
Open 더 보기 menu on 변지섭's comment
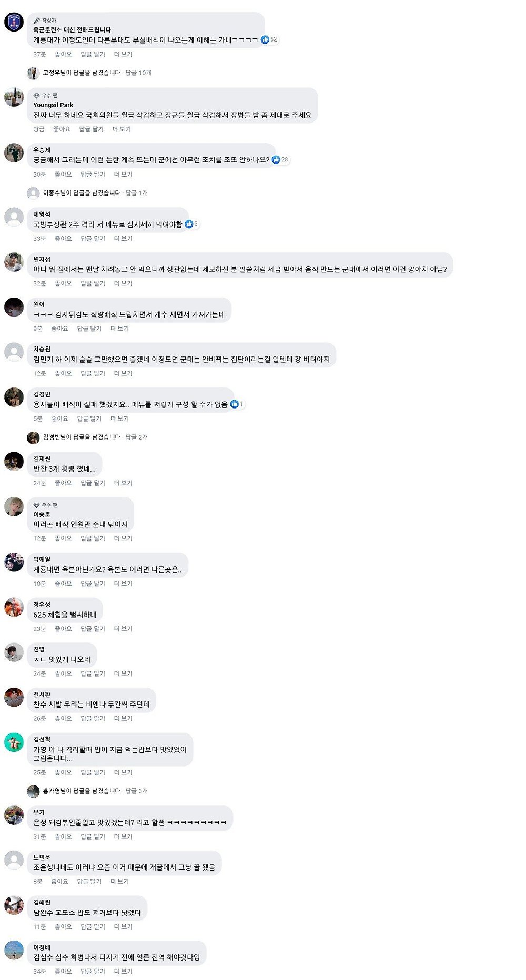pos(123,283)
